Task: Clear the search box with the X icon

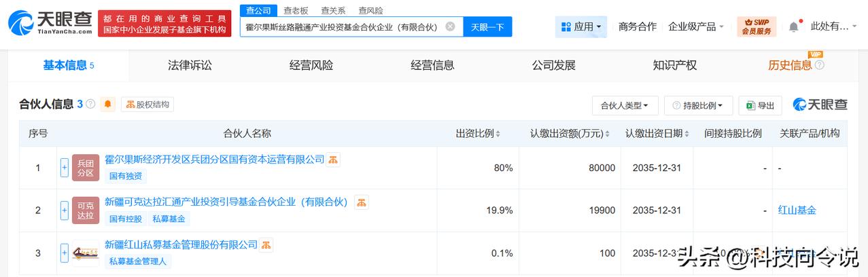Action: click(450, 26)
